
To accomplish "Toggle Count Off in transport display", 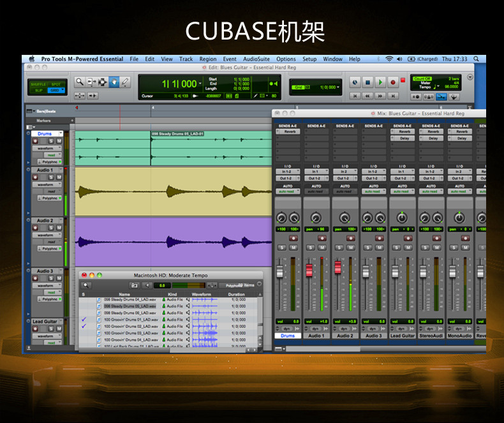I will click(x=422, y=78).
